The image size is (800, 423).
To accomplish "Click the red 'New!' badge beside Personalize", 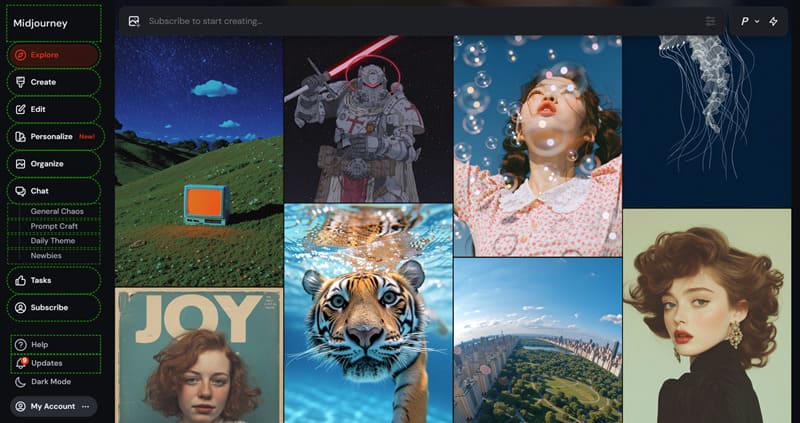I will [87, 137].
